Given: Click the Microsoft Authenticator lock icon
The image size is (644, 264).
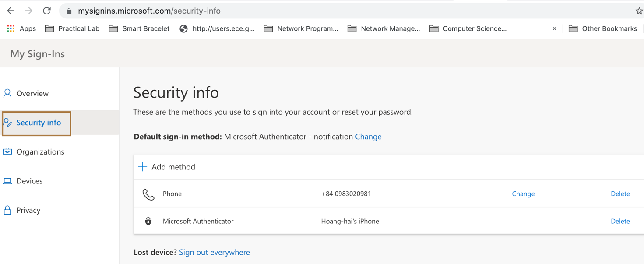Looking at the screenshot, I should coord(148,222).
